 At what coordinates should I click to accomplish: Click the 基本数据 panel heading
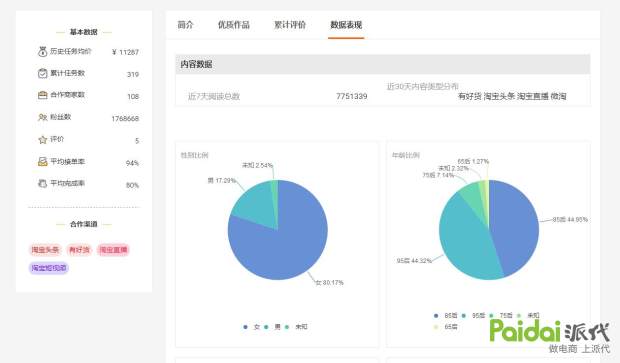(83, 32)
